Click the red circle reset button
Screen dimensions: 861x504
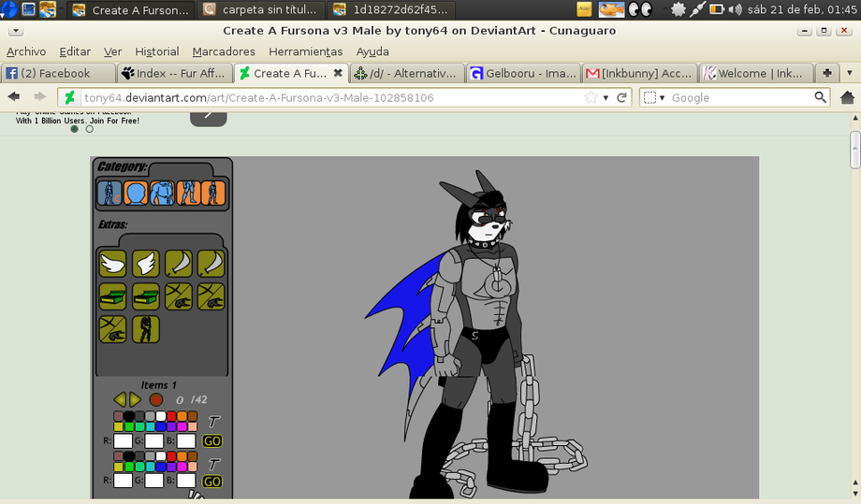(155, 400)
